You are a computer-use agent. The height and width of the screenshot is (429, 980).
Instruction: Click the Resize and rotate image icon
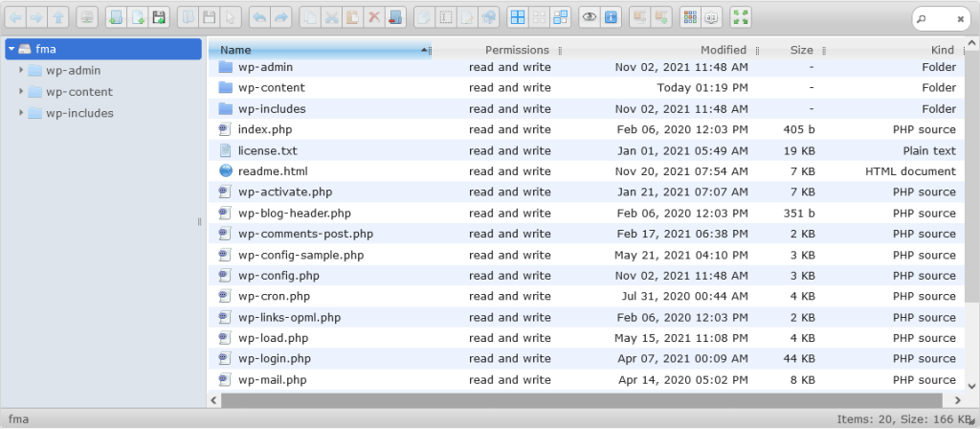(x=487, y=17)
